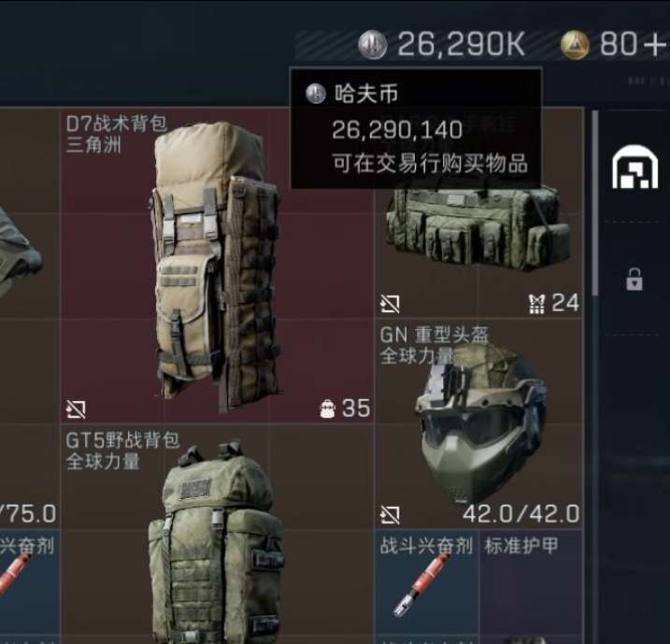This screenshot has width=670, height=644.
Task: Select the GT5野战背包 item
Action: tap(218, 534)
